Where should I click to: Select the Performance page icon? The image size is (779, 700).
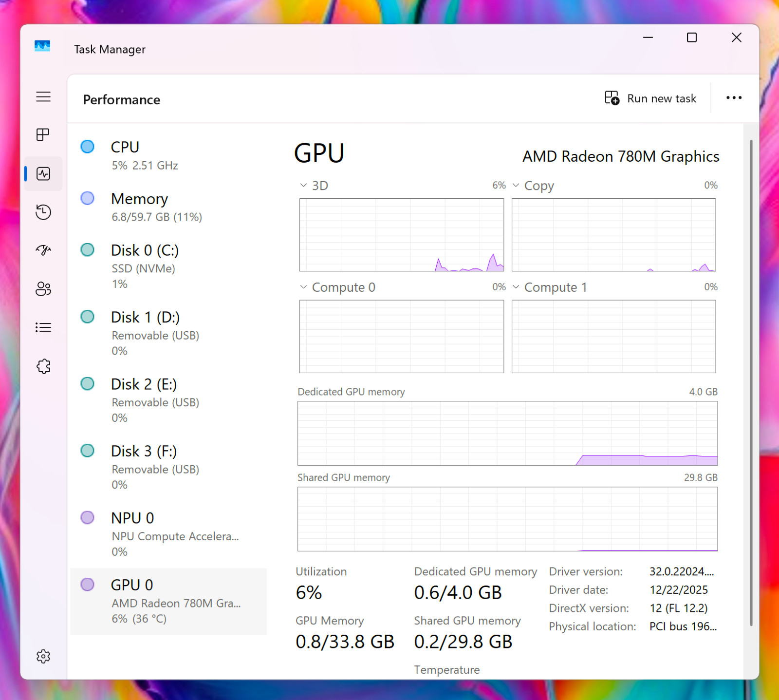click(43, 173)
